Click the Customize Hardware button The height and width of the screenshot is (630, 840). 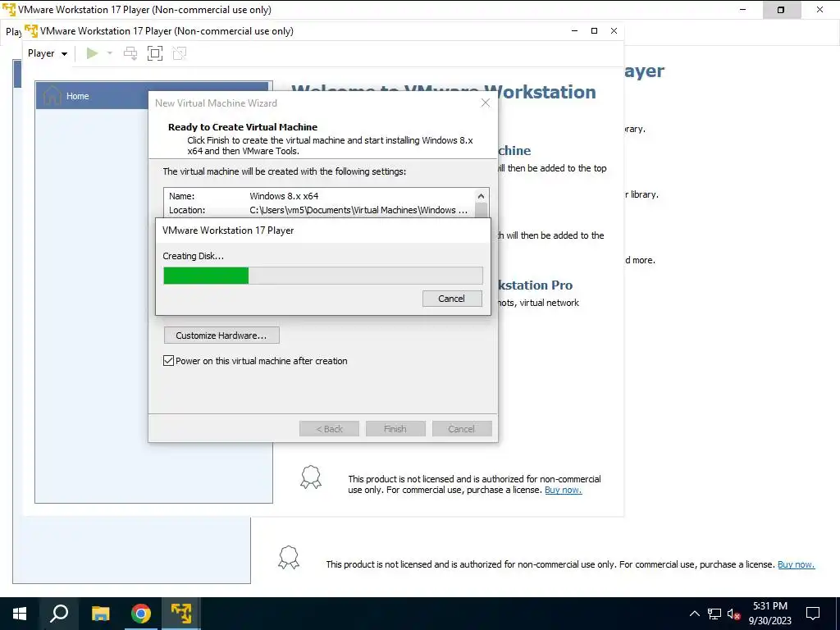[x=221, y=336]
